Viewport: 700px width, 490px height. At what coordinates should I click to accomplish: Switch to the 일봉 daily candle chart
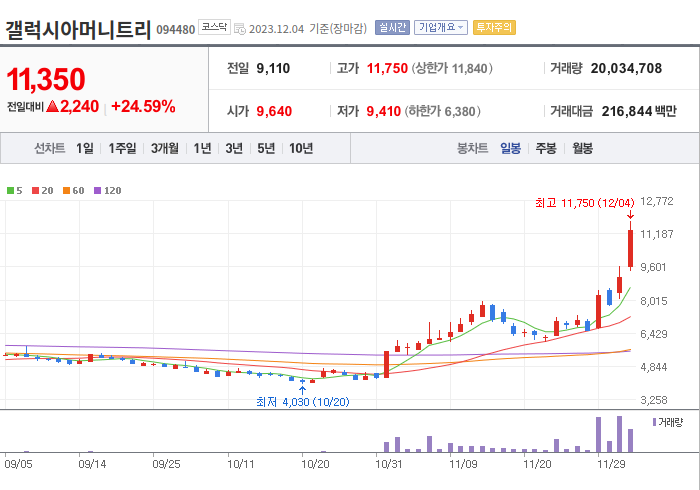point(510,148)
